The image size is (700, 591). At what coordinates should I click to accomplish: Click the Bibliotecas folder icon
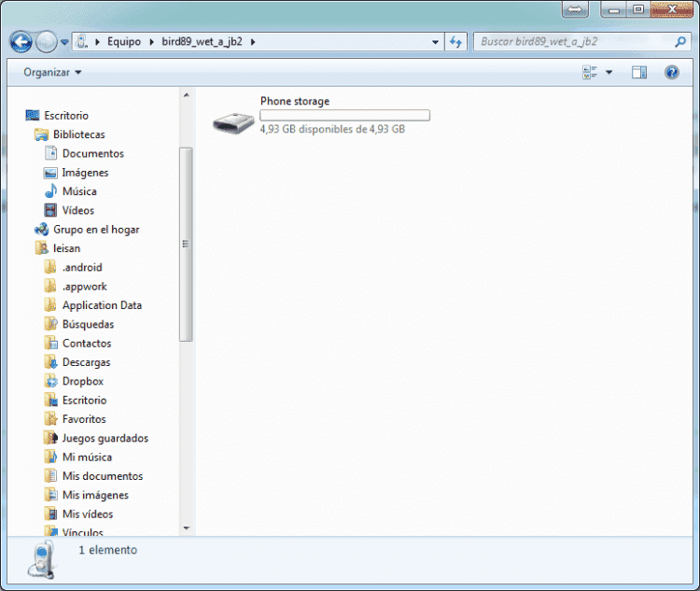point(41,134)
